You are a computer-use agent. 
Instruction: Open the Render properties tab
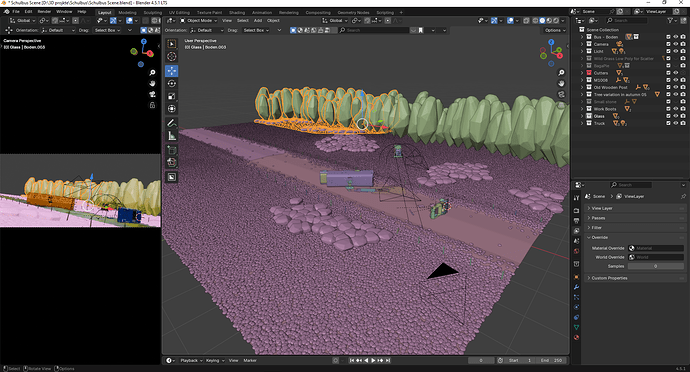tap(576, 211)
